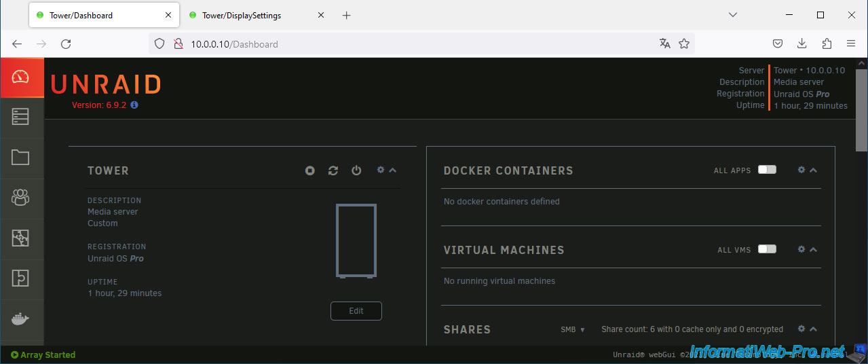868x364 pixels.
Task: Collapse the Tower panel using chevron
Action: point(392,170)
